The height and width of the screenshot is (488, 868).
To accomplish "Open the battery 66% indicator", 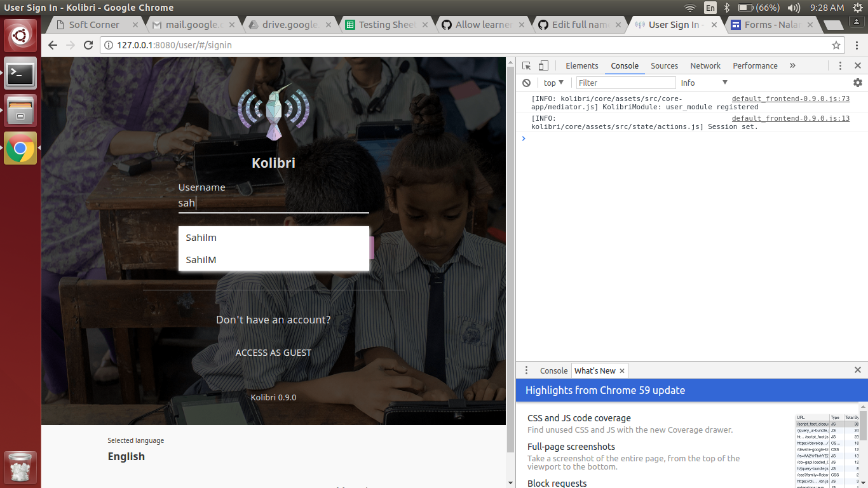I will [759, 8].
